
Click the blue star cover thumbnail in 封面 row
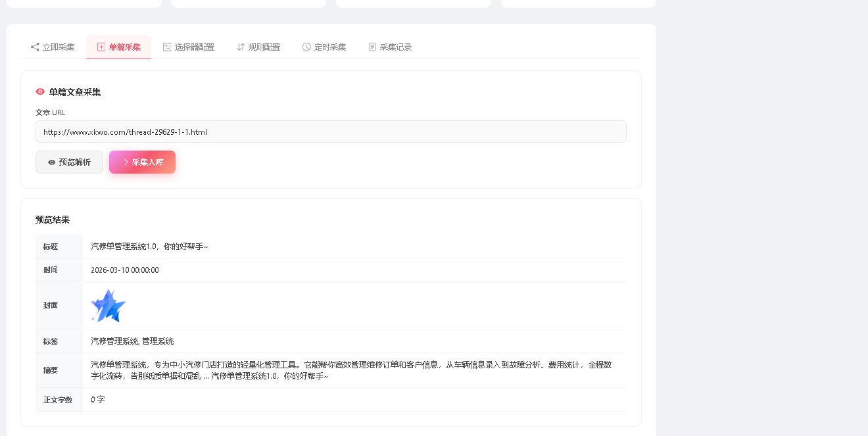107,304
